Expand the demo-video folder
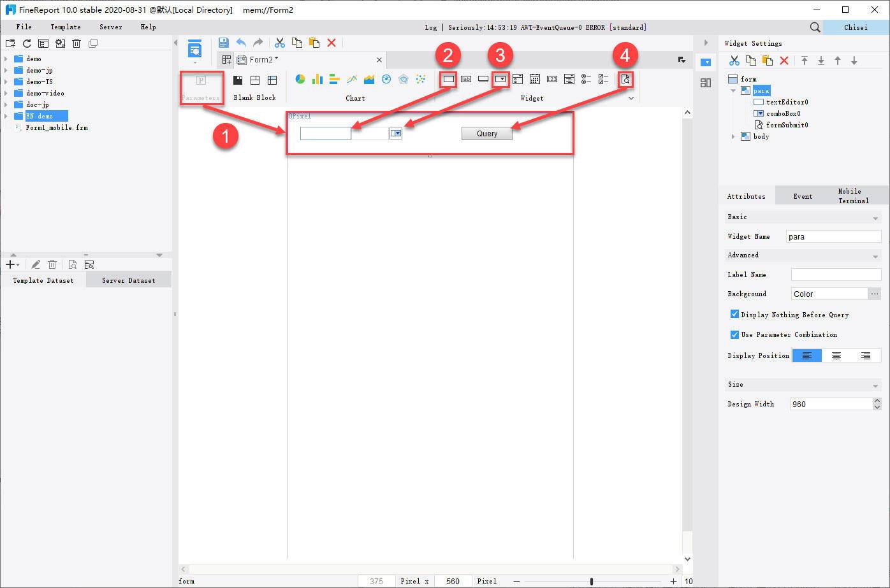The width and height of the screenshot is (890, 588). click(6, 93)
